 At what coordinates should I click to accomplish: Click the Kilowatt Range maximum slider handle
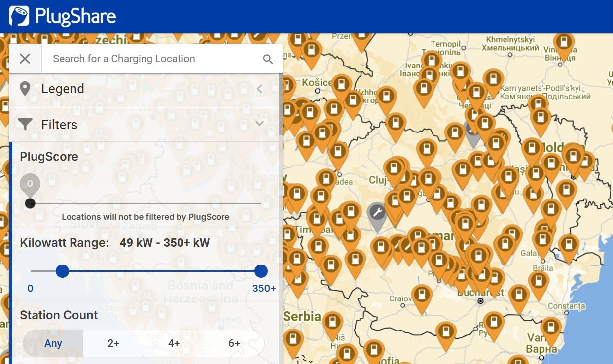[261, 271]
